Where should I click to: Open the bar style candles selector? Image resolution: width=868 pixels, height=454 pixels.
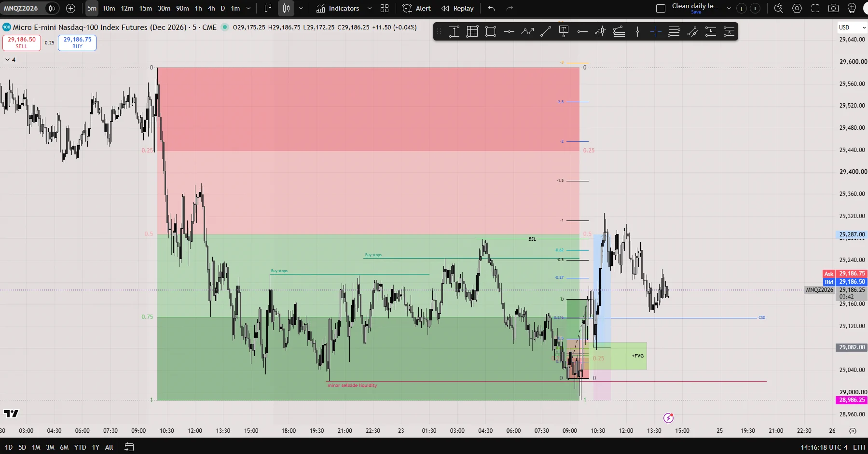268,8
